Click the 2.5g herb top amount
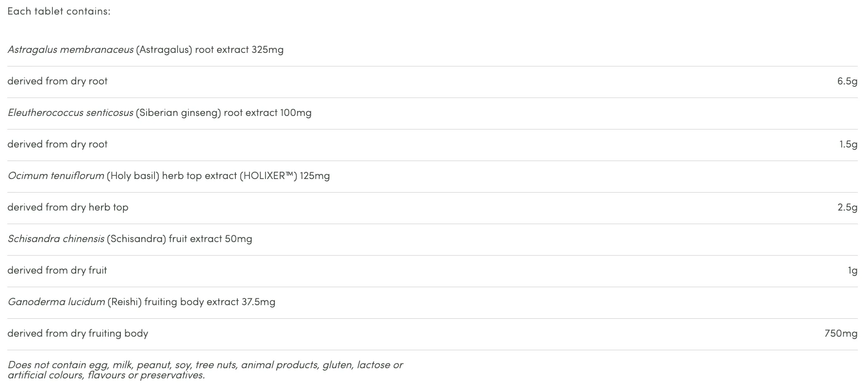868x391 pixels. click(x=847, y=208)
